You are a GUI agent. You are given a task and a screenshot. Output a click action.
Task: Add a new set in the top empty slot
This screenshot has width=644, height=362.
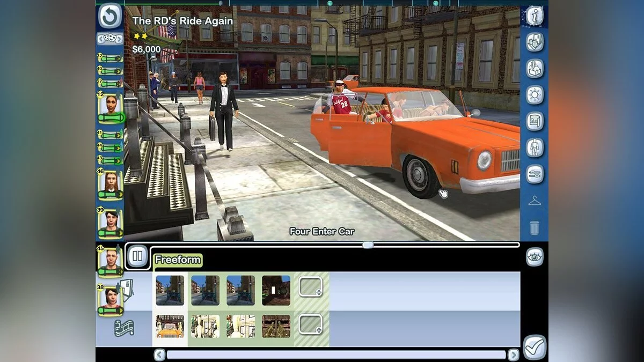pos(311,287)
